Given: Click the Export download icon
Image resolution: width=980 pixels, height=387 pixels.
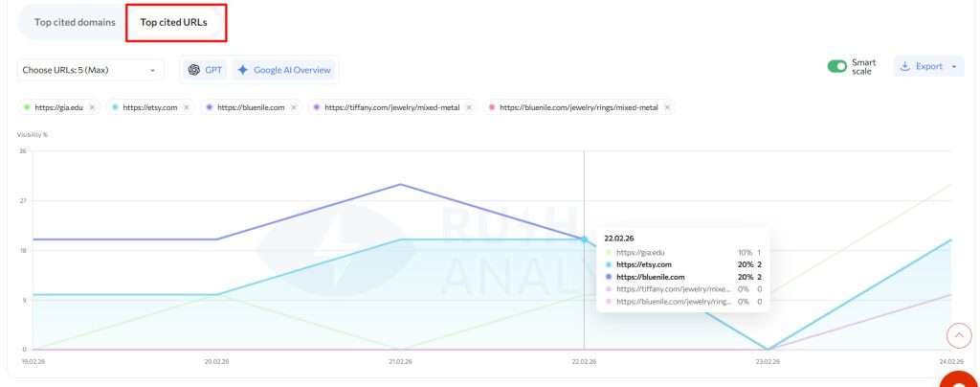Looking at the screenshot, I should [904, 67].
